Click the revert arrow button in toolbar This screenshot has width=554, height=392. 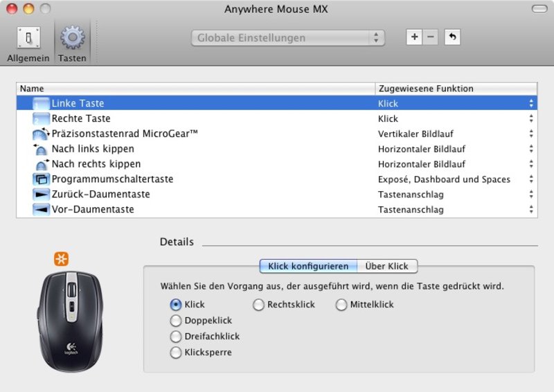(452, 37)
